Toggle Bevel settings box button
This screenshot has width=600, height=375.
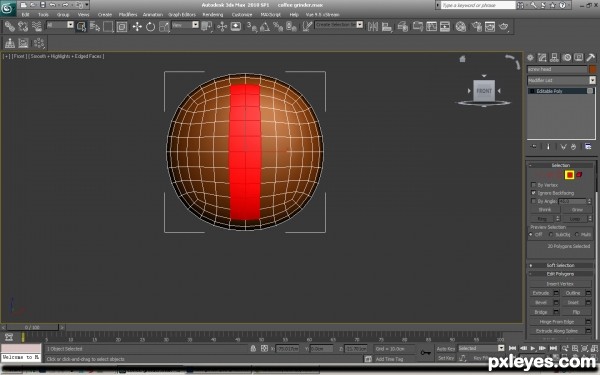(556, 302)
